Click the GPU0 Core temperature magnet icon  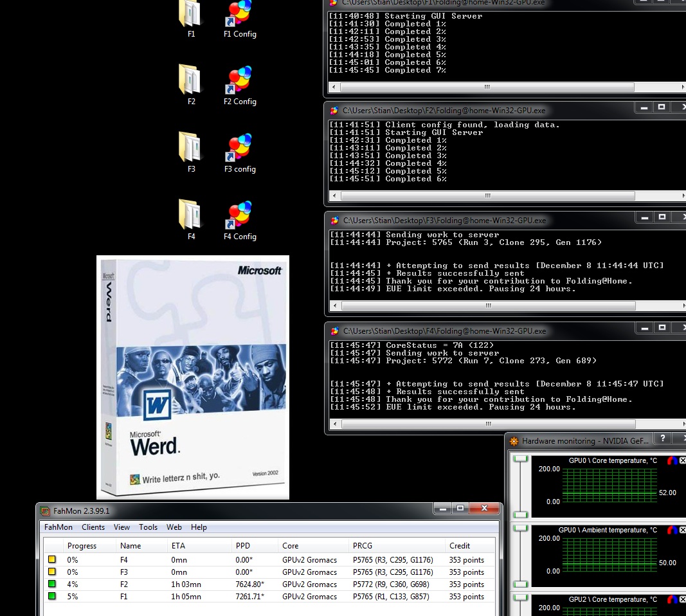tap(672, 460)
